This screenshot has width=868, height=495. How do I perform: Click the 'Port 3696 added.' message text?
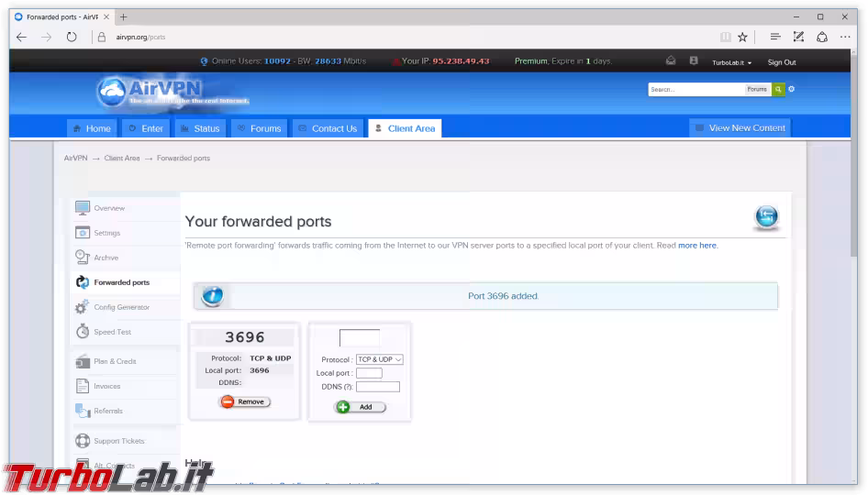click(x=503, y=296)
